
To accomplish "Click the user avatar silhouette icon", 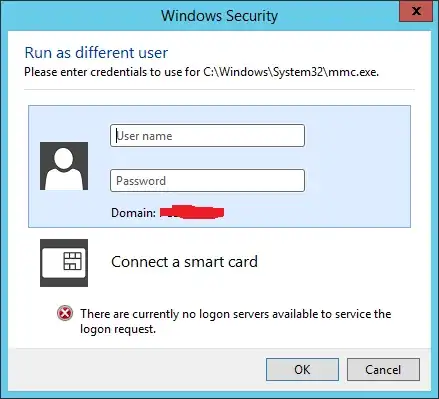I will pyautogui.click(x=64, y=166).
